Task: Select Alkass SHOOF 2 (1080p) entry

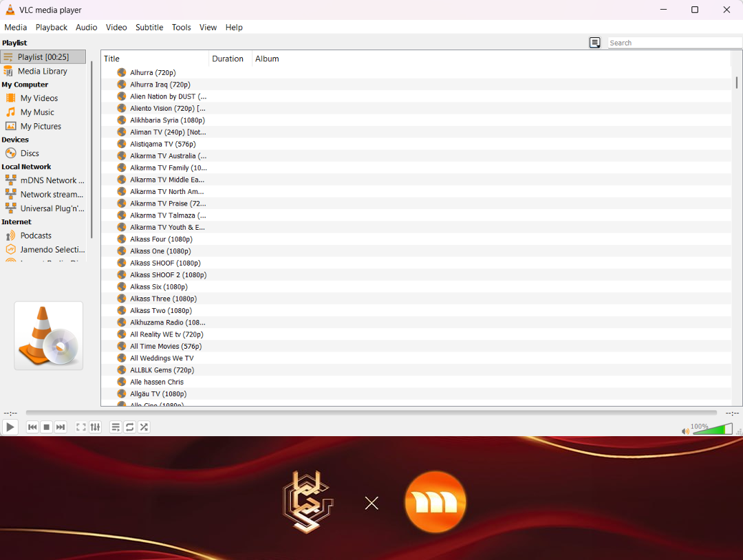Action: point(416,274)
